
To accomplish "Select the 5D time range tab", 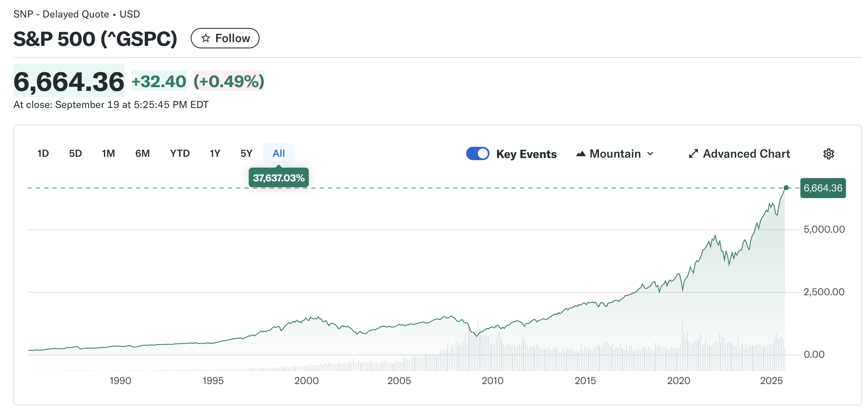I will [x=76, y=153].
